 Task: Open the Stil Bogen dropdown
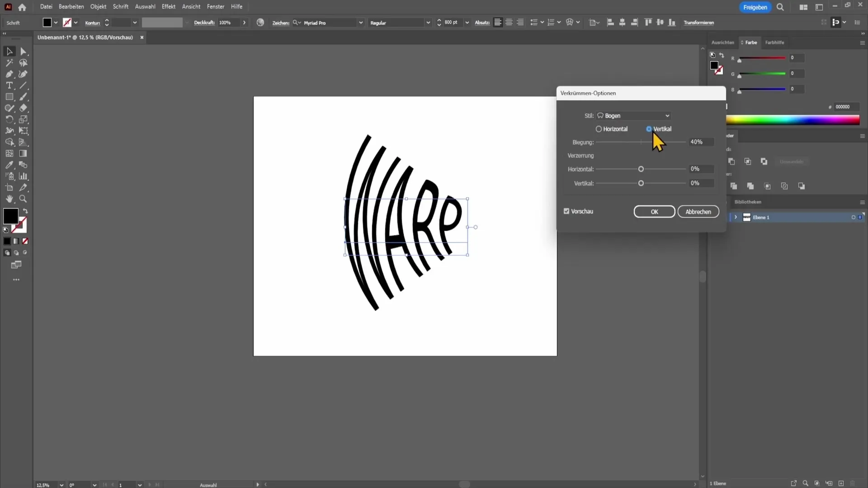[x=633, y=116]
